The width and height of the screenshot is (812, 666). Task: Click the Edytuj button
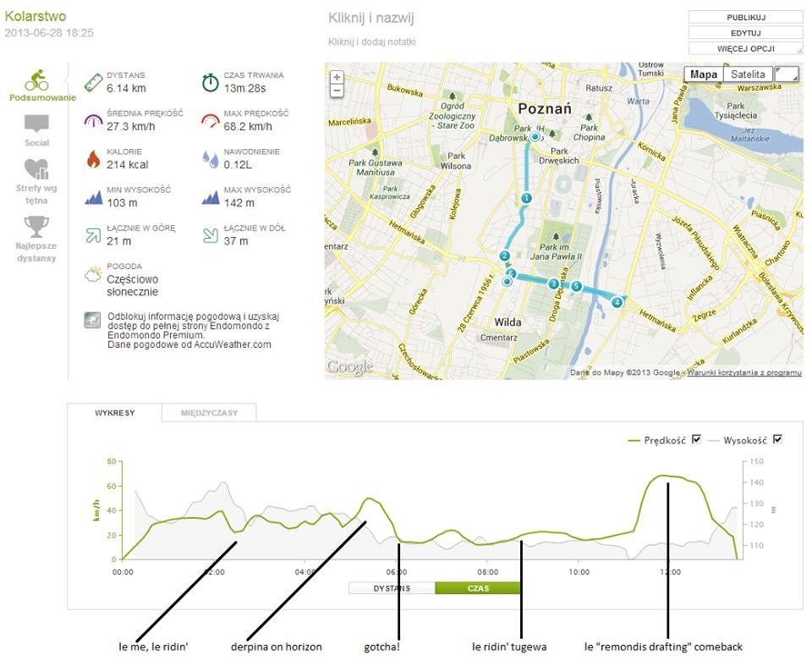click(x=745, y=33)
